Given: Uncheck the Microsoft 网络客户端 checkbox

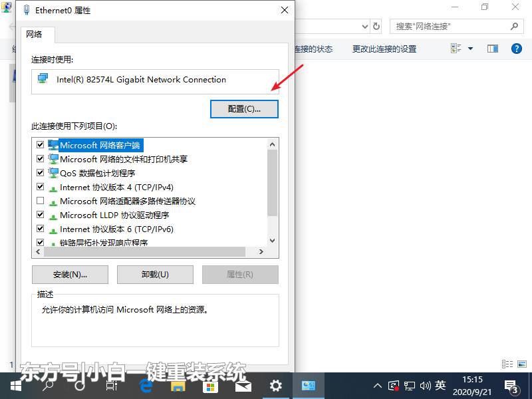Looking at the screenshot, I should click(x=41, y=145).
